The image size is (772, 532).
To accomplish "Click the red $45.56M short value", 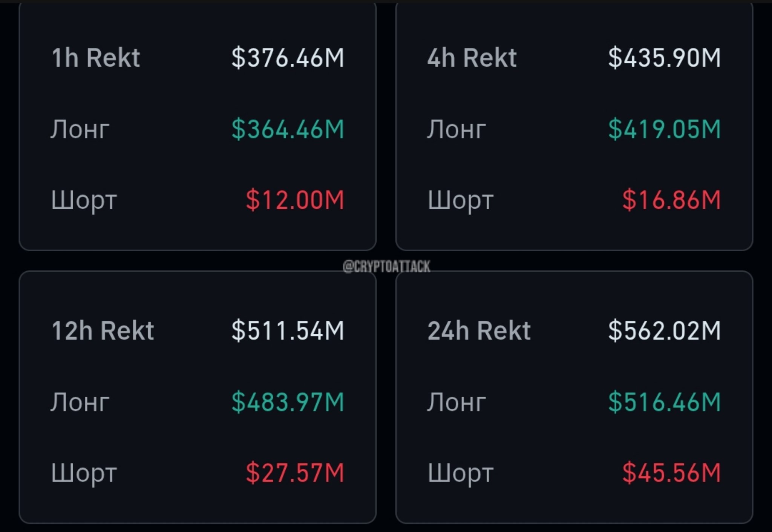I will click(x=671, y=473).
